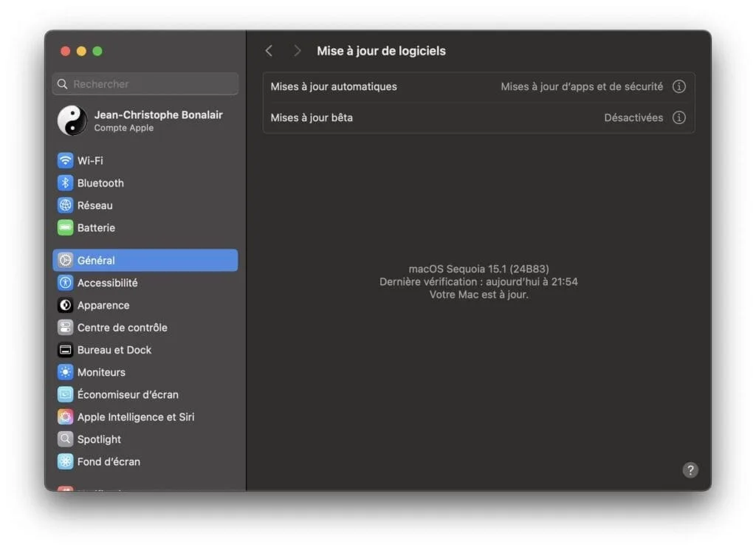This screenshot has height=550, width=756.
Task: Open Moniteurs display settings
Action: [102, 372]
